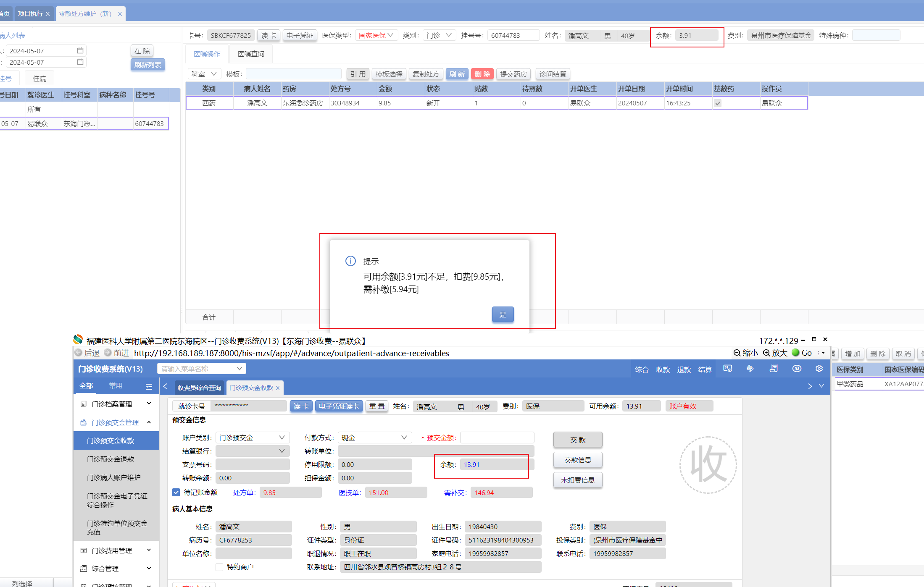Toggle 基数药 checkbox in prescription row
This screenshot has height=587, width=924.
click(x=718, y=103)
